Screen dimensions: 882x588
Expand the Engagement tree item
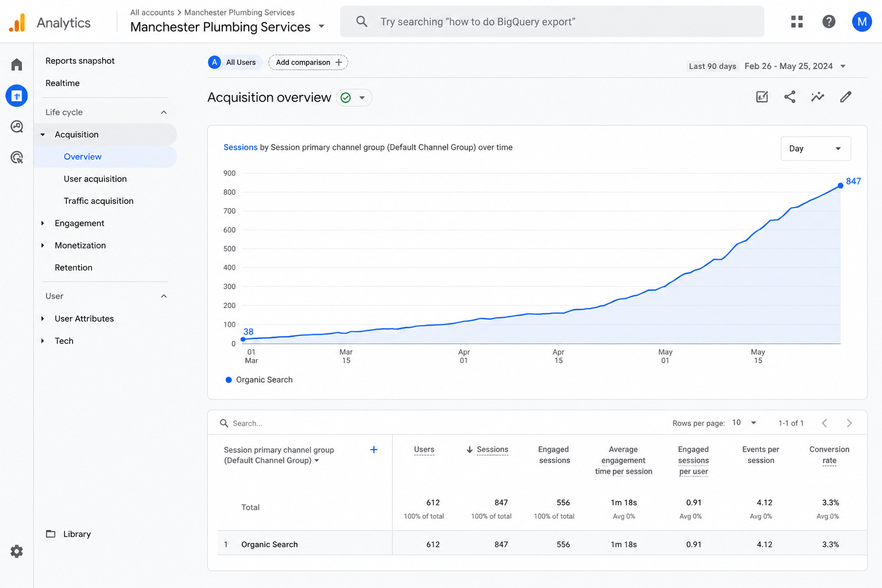pyautogui.click(x=42, y=223)
